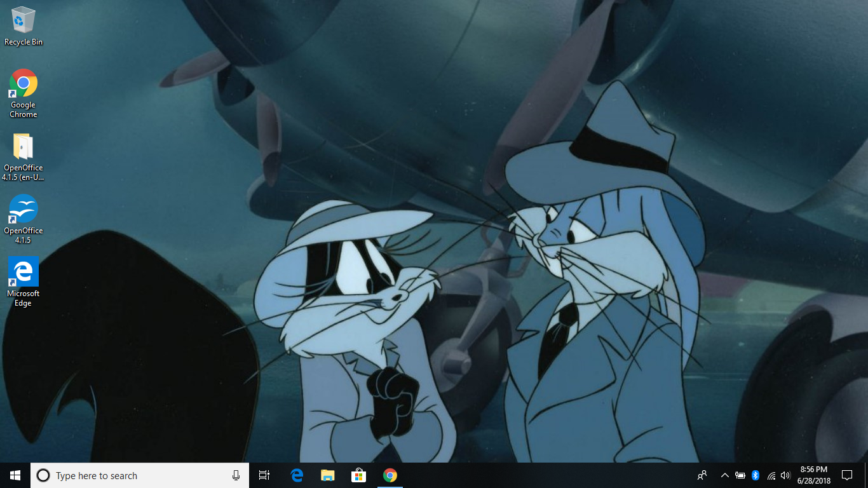Click the battery status tray icon
This screenshot has height=488, width=868.
(x=740, y=475)
